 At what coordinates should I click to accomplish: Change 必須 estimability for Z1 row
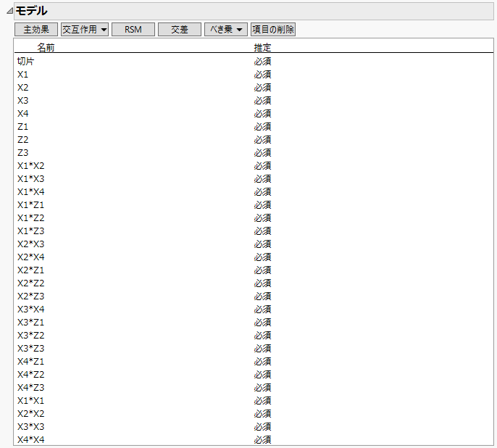pos(262,127)
